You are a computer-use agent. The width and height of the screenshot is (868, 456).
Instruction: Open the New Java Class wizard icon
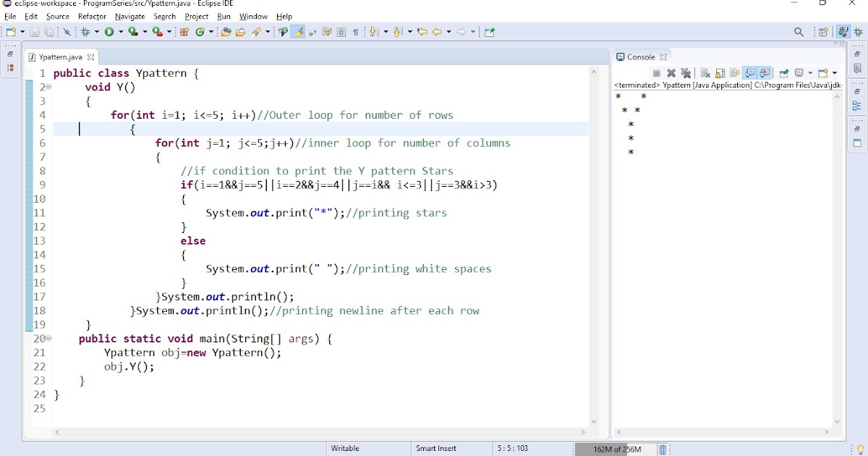[200, 31]
